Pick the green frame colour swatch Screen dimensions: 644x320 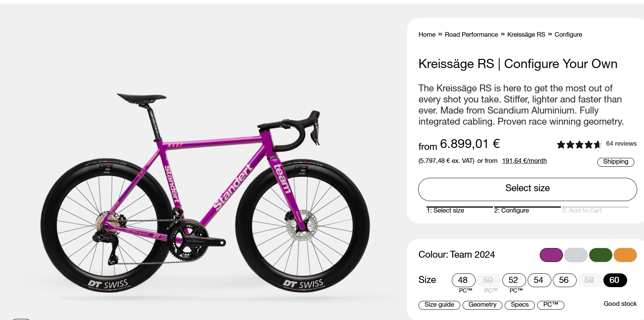[x=600, y=255]
